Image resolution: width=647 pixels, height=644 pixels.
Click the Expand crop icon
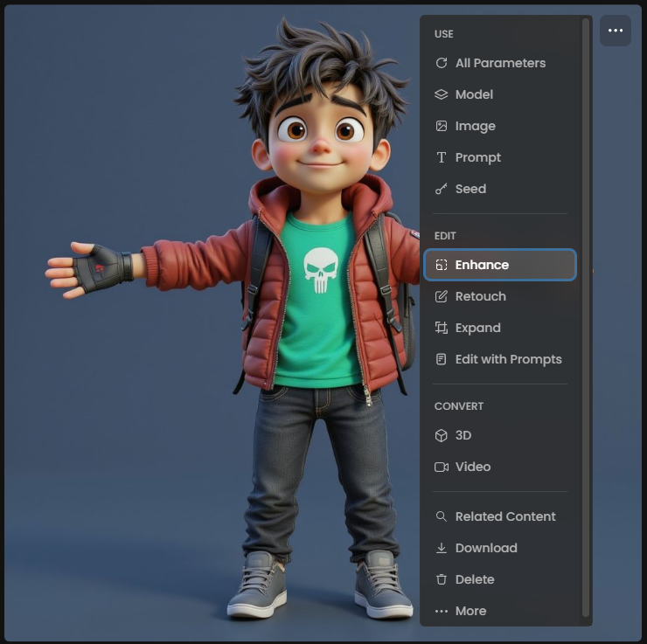pyautogui.click(x=442, y=328)
